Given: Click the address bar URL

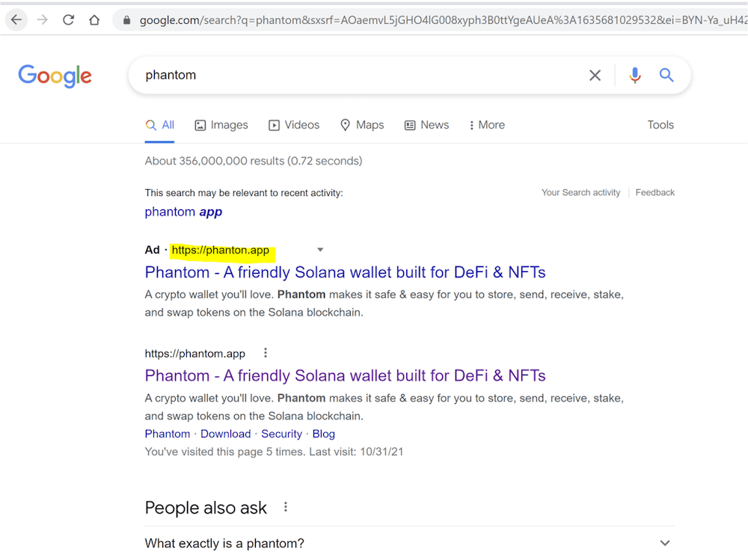Looking at the screenshot, I should 443,20.
